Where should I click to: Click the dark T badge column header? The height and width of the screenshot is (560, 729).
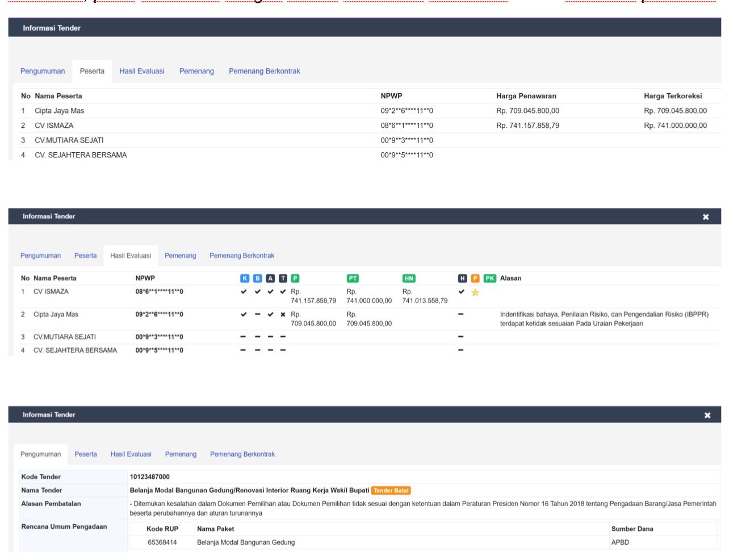coord(283,278)
